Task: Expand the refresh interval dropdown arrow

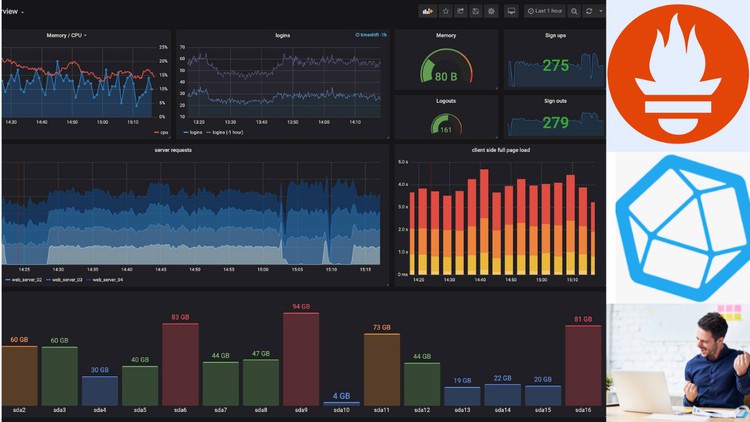Action: click(x=601, y=11)
